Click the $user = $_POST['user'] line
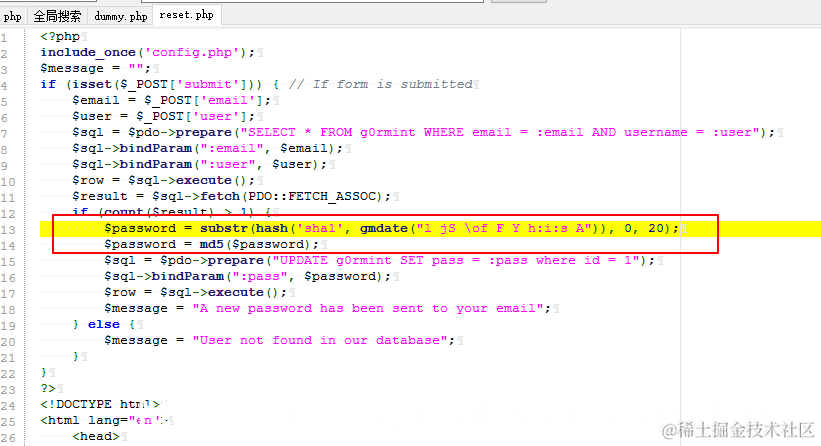The height and width of the screenshot is (446, 821). (163, 116)
